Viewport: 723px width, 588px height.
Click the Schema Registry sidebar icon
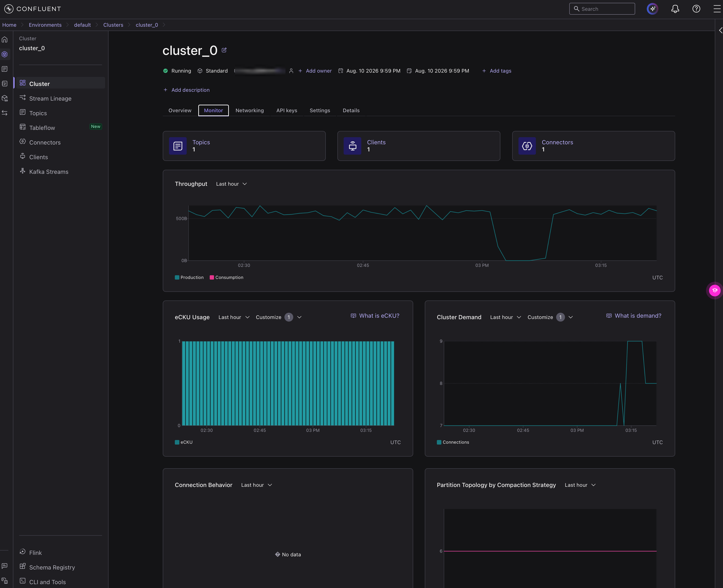(23, 566)
